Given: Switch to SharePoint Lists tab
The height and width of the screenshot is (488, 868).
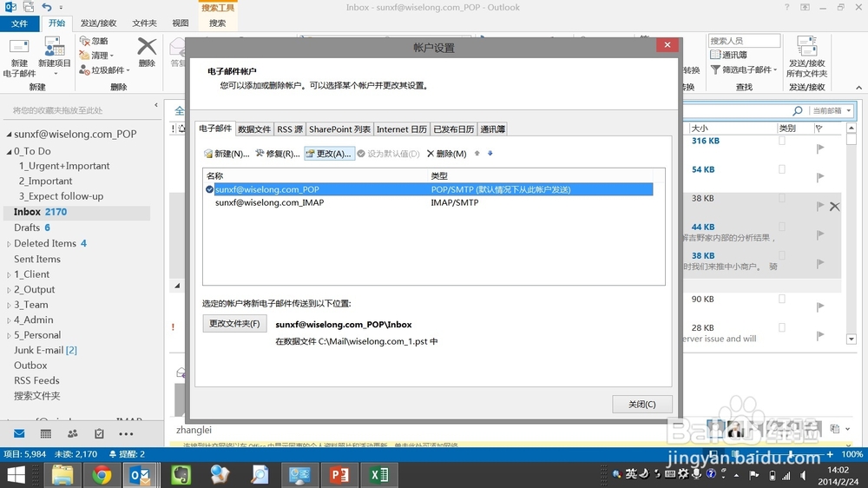Looking at the screenshot, I should point(339,129).
